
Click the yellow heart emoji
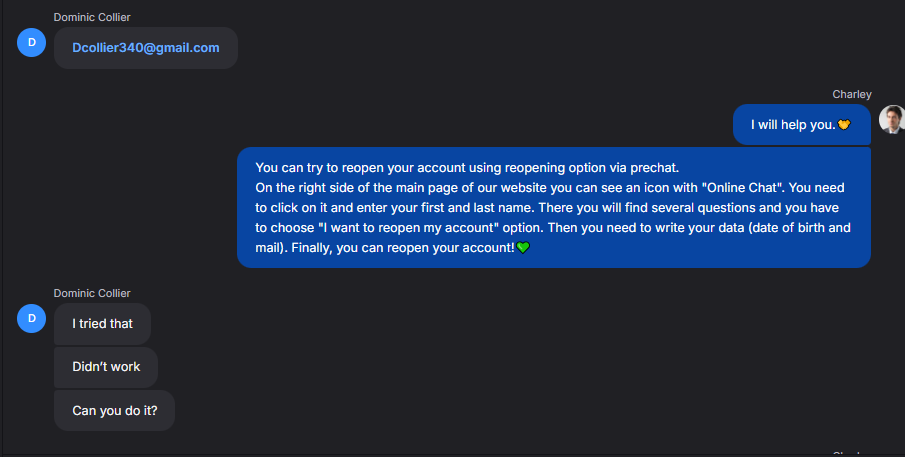point(844,125)
